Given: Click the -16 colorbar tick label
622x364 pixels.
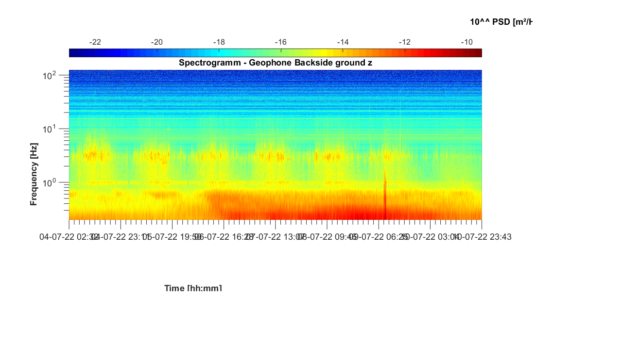Looking at the screenshot, I should pos(280,42).
